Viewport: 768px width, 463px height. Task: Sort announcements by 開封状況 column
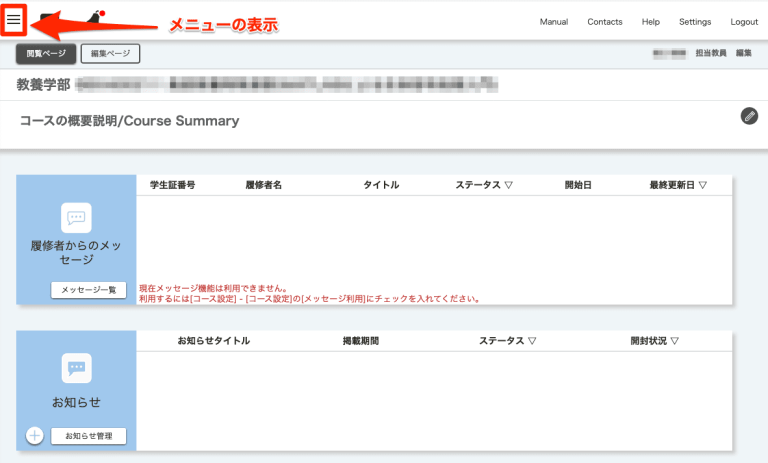point(654,341)
